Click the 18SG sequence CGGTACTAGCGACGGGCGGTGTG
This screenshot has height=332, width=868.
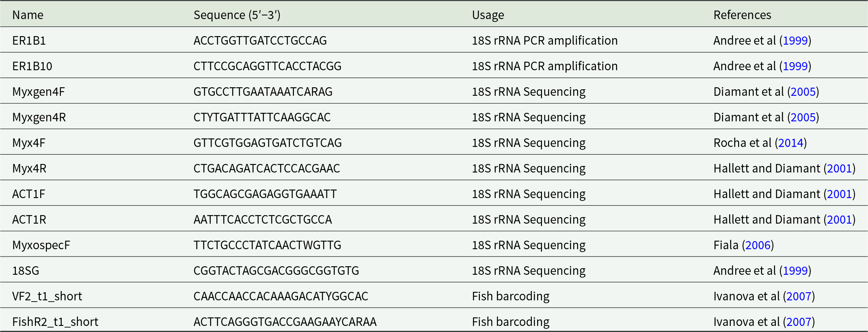click(x=276, y=271)
